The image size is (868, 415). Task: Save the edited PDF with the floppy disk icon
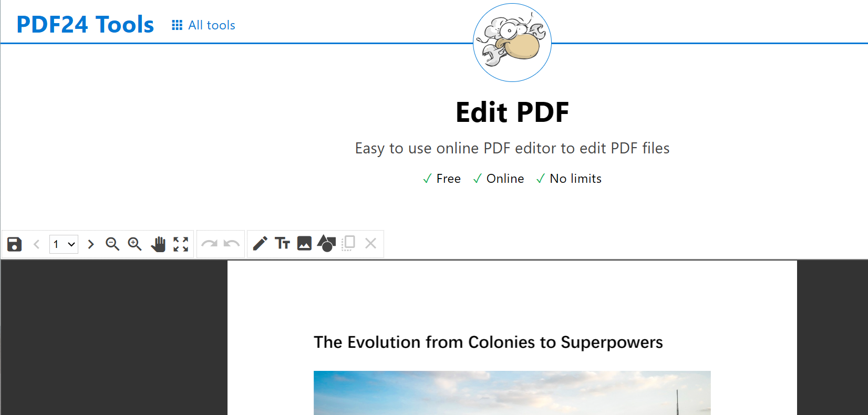(14, 244)
